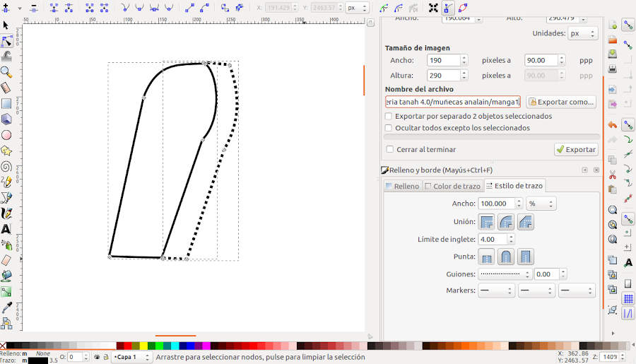Toggle show path outline
Image resolution: width=636 pixels, height=364 pixels.
pyautogui.click(x=463, y=8)
